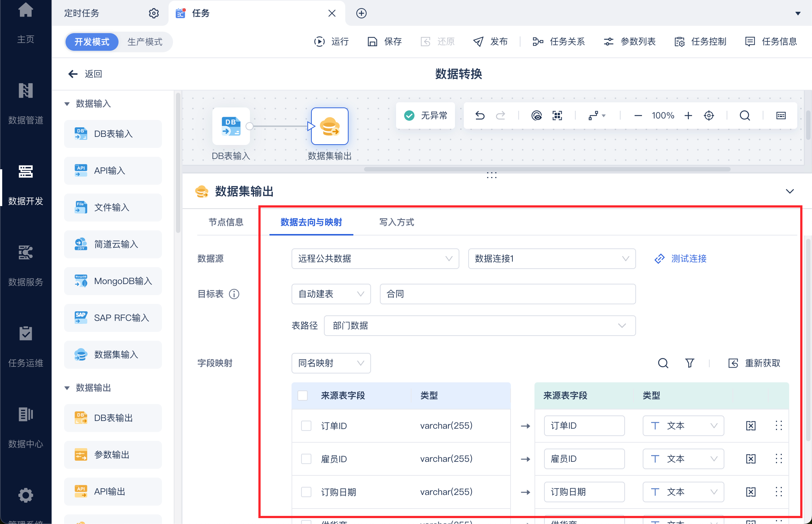The height and width of the screenshot is (524, 812).
Task: Switch to the 写入方式 tab
Action: tap(396, 222)
